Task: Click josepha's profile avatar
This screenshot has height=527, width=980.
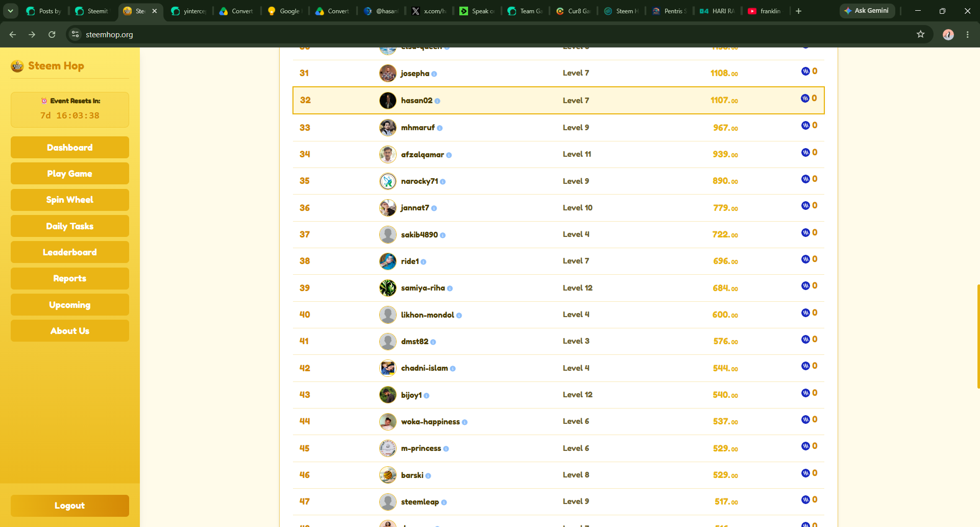Action: (388, 74)
